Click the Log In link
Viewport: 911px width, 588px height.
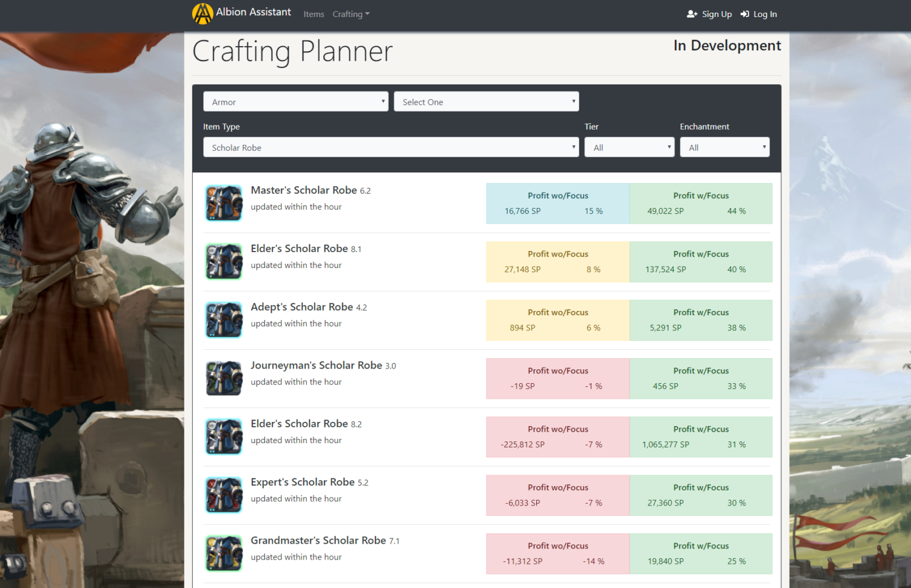tap(764, 13)
